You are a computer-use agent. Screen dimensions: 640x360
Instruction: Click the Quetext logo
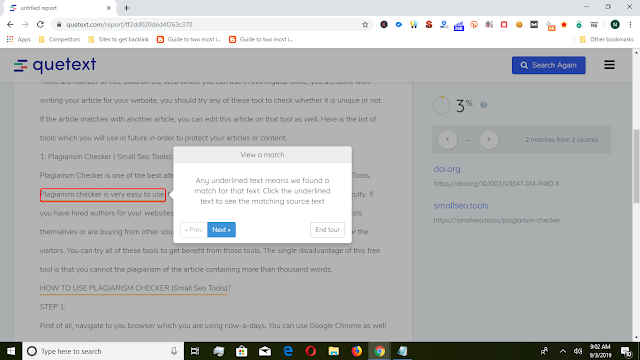[55, 65]
